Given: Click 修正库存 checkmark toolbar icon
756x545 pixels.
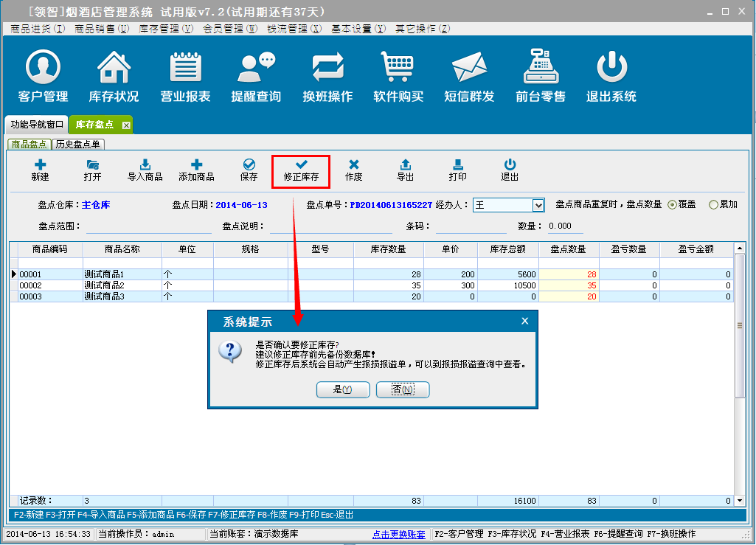Looking at the screenshot, I should tap(301, 170).
